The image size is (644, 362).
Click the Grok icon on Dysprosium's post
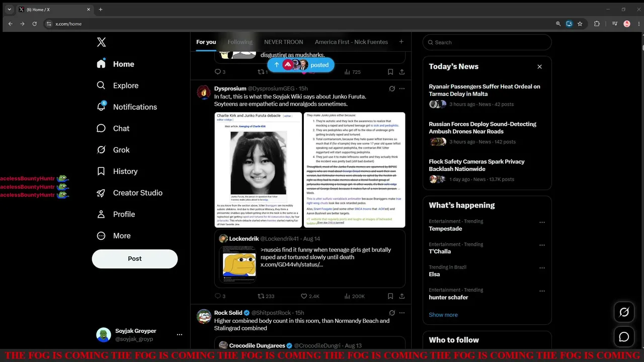392,88
